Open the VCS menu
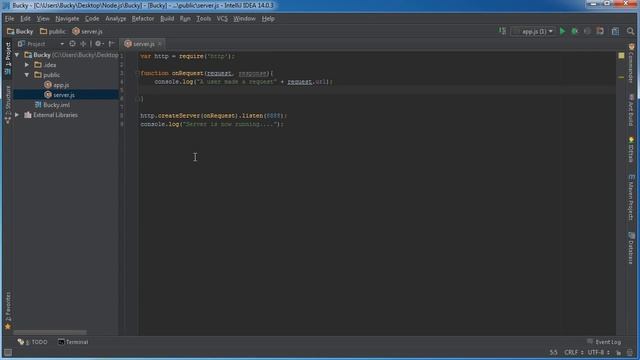 [x=222, y=19]
